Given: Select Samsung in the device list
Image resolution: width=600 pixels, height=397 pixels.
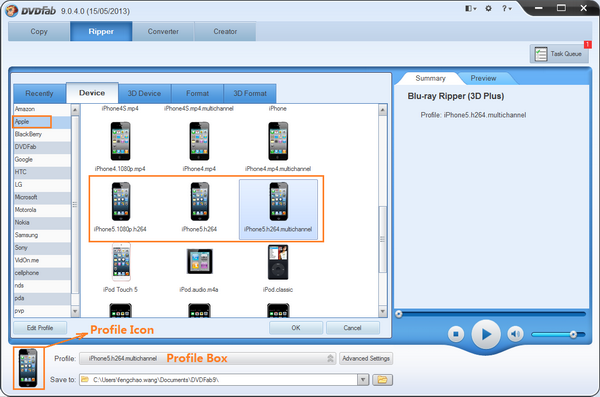Looking at the screenshot, I should pos(42,235).
